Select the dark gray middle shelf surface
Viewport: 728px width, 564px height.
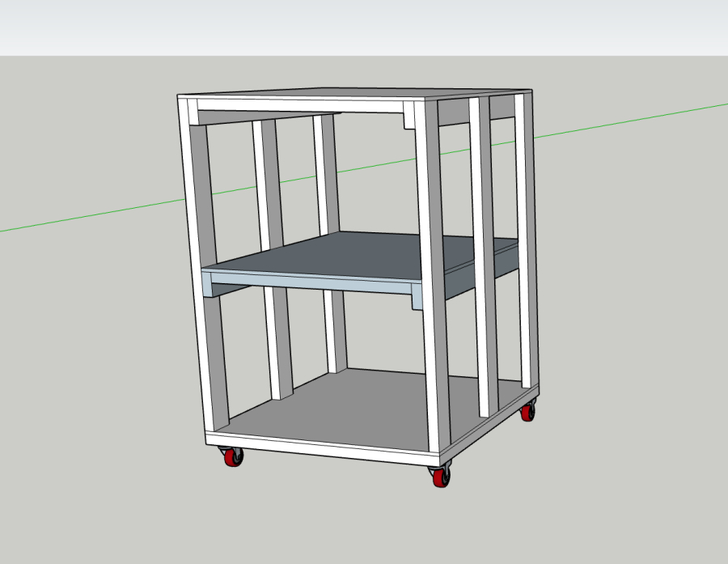[x=340, y=255]
